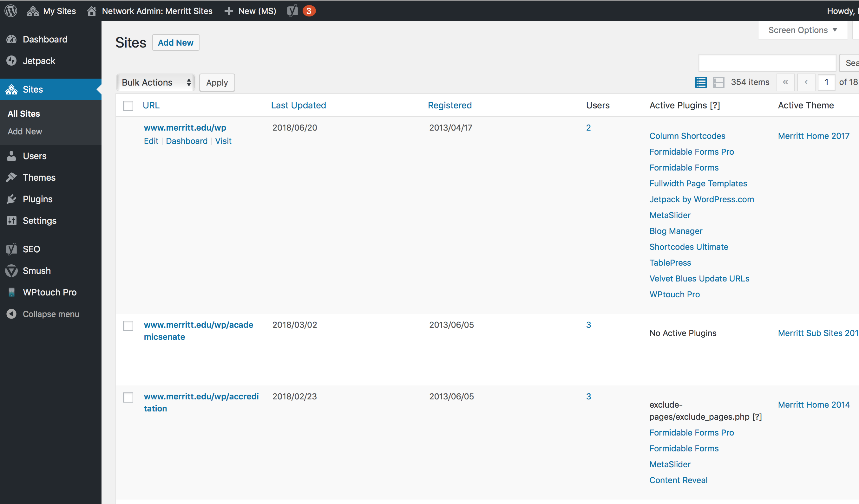This screenshot has width=859, height=504.
Task: Open Blog Manager plugin link
Action: tap(676, 231)
